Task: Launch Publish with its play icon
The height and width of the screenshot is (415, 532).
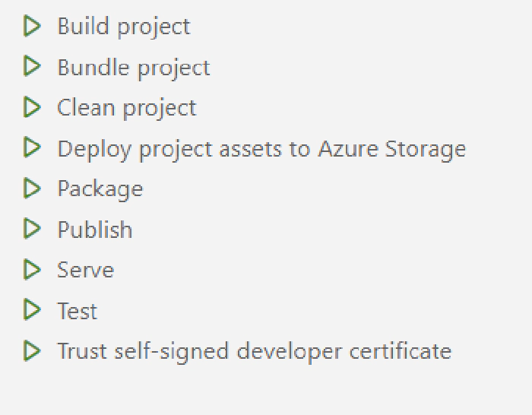Action: tap(32, 229)
